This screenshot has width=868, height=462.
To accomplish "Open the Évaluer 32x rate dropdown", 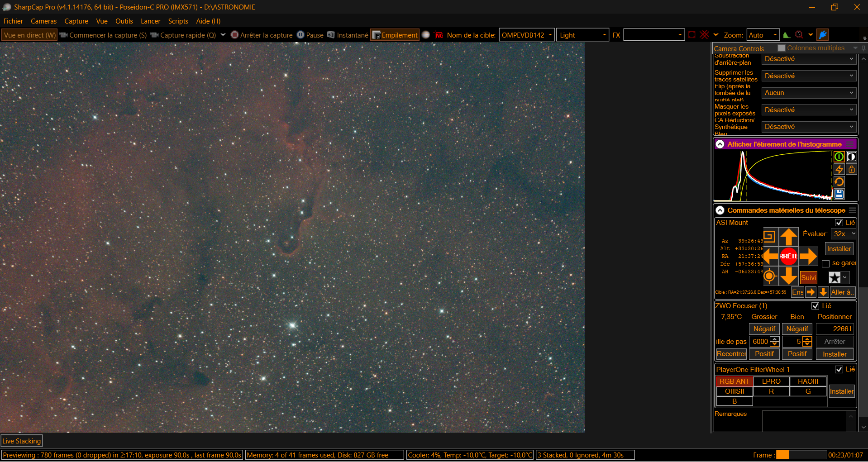I will (x=844, y=233).
